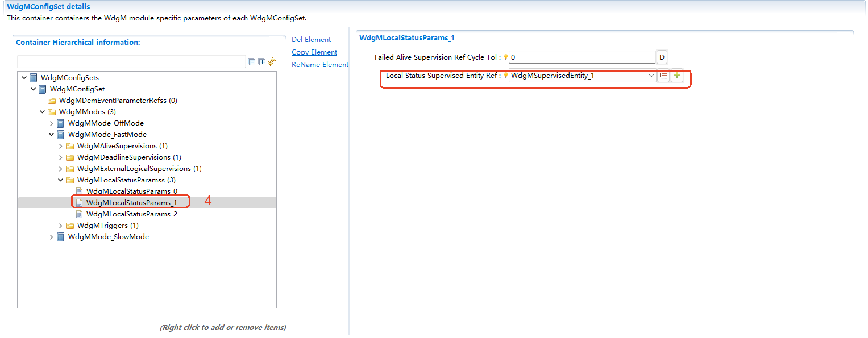This screenshot has height=338, width=868.
Task: Select WdgMLocalStatusParams_0 in the tree
Action: [131, 191]
